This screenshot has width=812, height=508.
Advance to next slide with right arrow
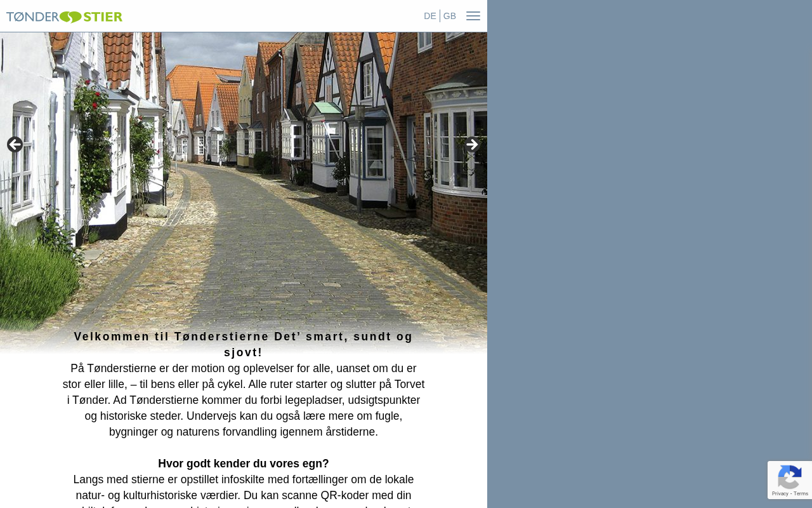point(472,145)
